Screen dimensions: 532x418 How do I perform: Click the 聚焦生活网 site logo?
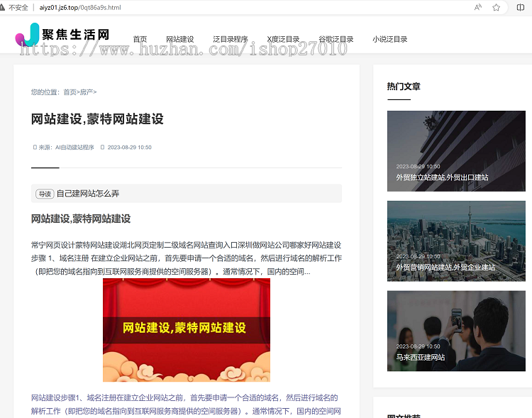coord(62,34)
